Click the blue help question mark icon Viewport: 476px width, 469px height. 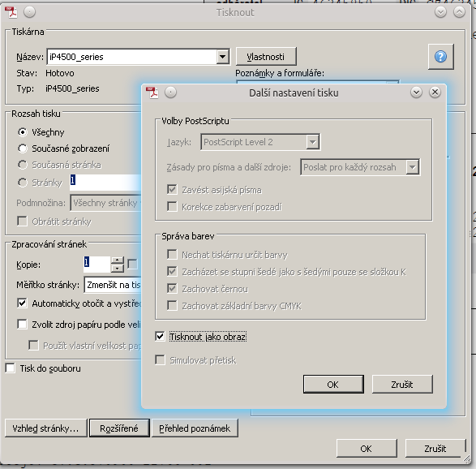pos(440,57)
